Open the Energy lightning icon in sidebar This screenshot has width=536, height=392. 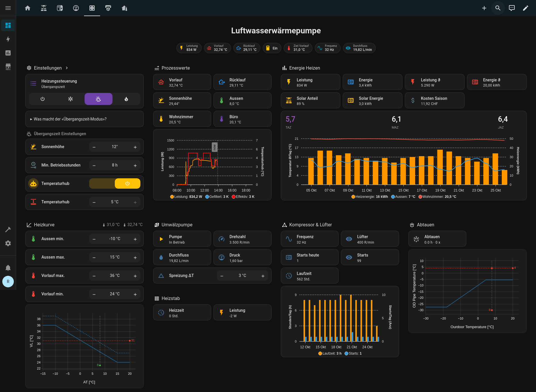tap(8, 39)
